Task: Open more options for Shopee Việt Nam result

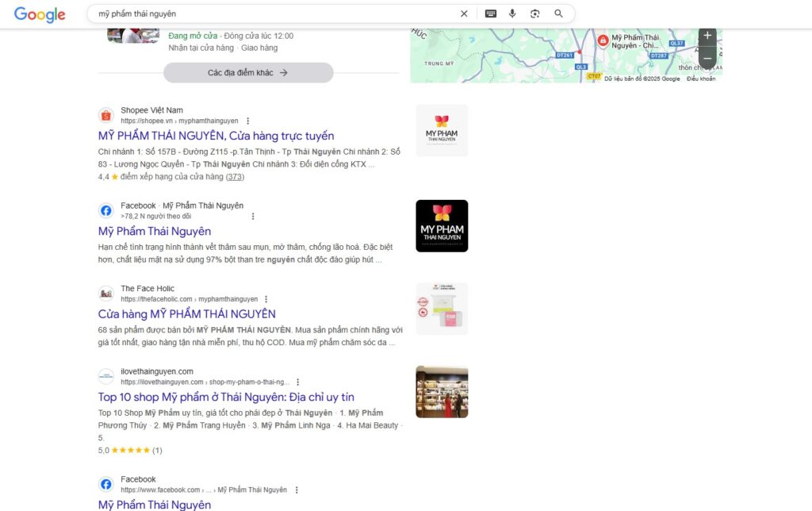Action: point(247,121)
